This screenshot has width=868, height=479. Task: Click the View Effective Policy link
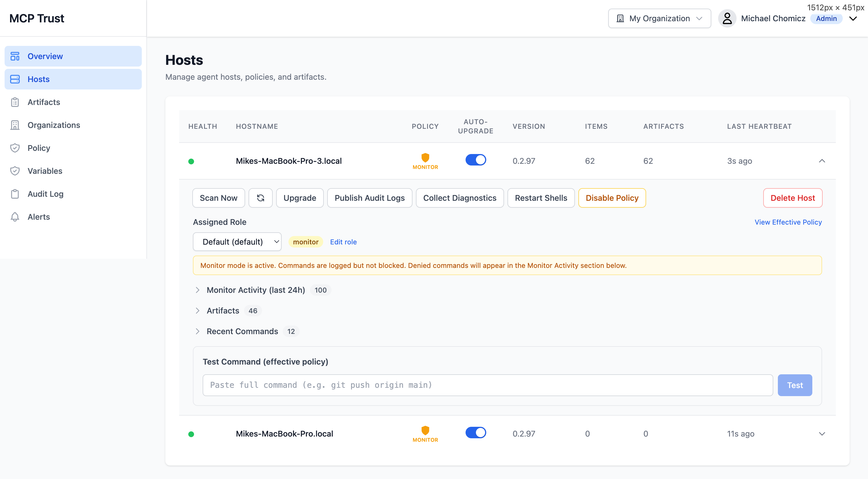788,222
